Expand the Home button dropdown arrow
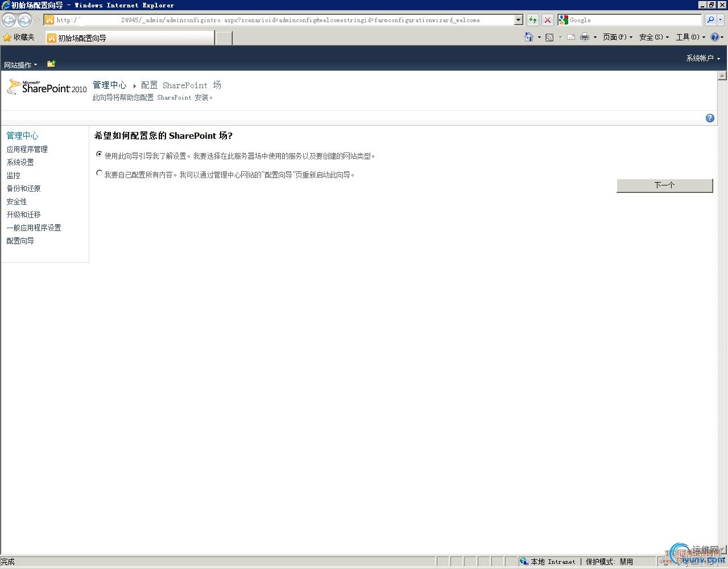This screenshot has width=728, height=569. 539,38
